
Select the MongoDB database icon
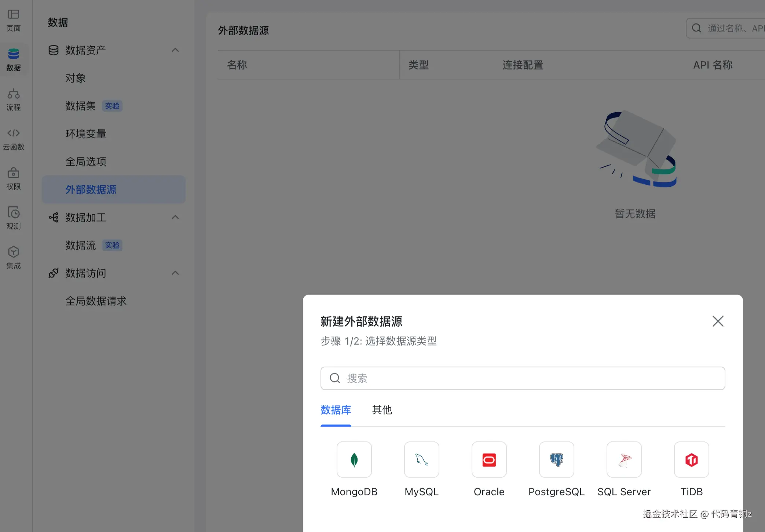click(x=354, y=459)
